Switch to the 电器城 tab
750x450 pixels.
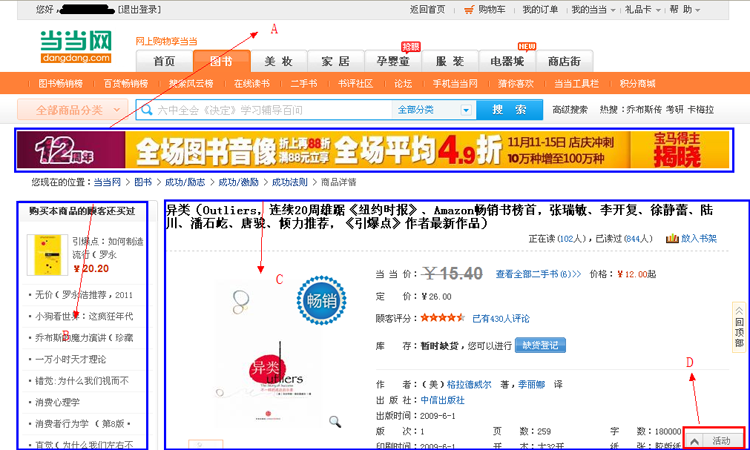[x=507, y=61]
